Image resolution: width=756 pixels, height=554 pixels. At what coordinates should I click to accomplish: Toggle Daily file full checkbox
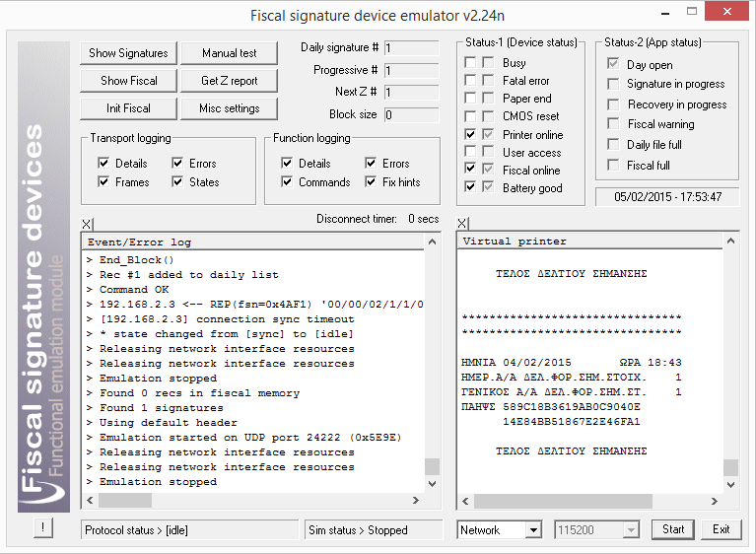pos(613,144)
